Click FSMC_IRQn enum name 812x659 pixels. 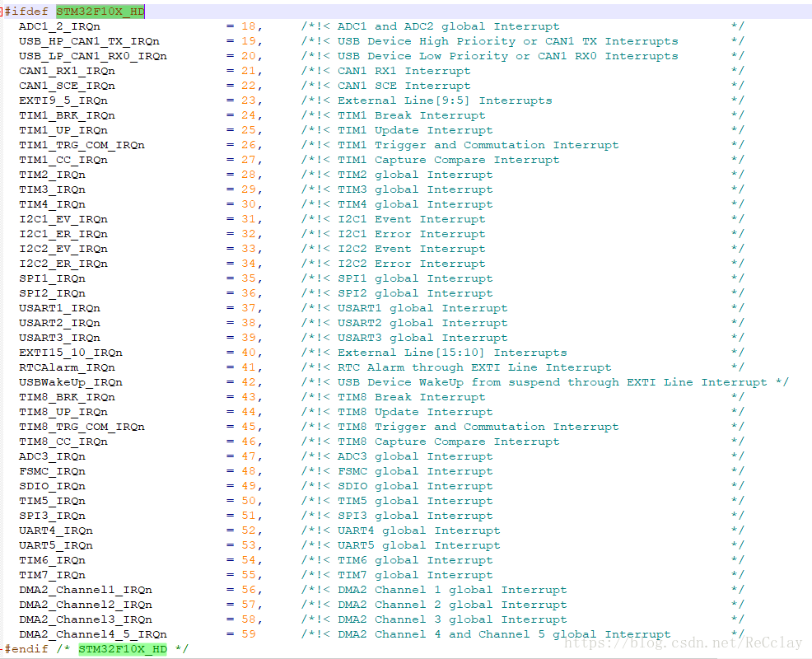pos(53,471)
